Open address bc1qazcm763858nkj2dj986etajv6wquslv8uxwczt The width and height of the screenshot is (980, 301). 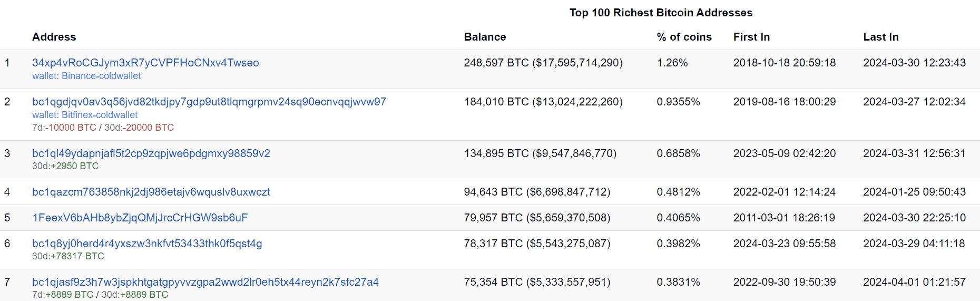click(x=151, y=192)
